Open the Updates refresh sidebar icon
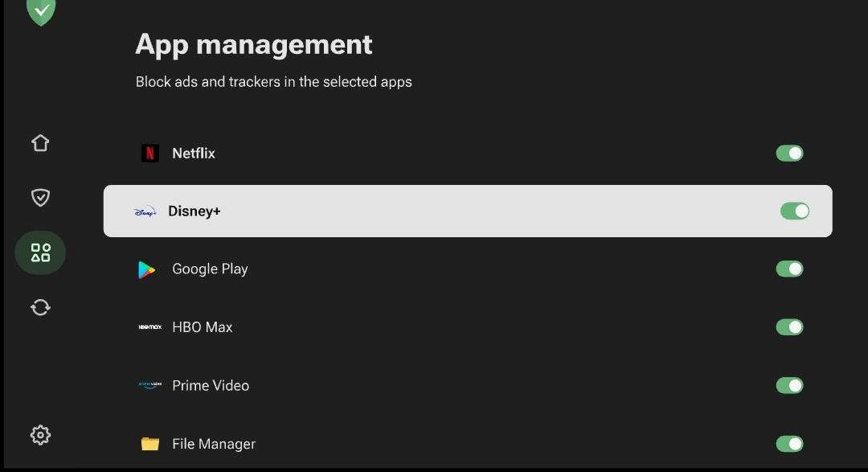Screen dimensions: 868x472 [40, 307]
